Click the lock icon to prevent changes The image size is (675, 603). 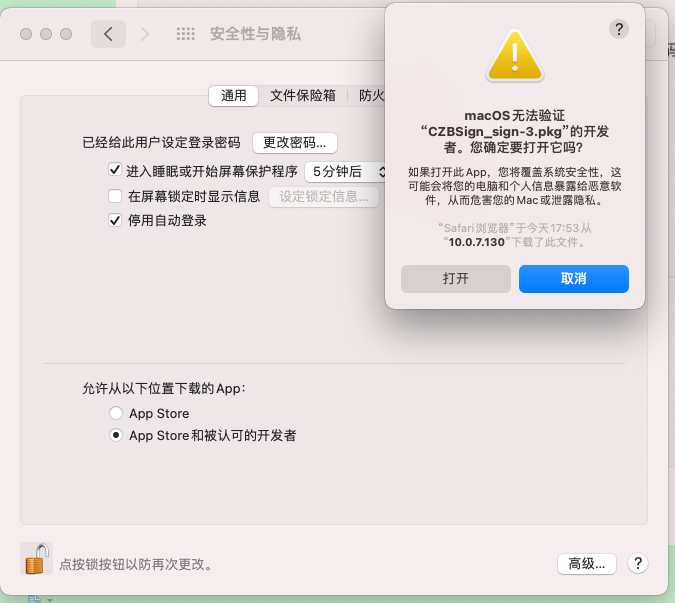(x=36, y=559)
